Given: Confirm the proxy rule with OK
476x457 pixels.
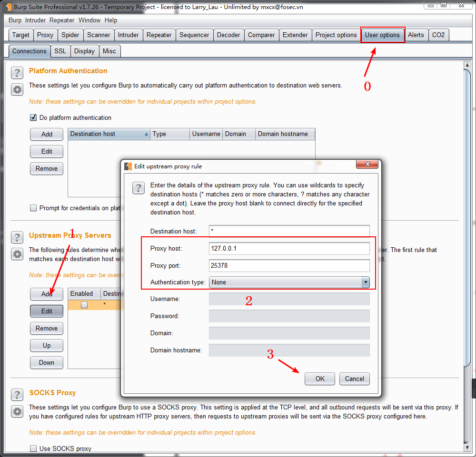Looking at the screenshot, I should point(320,379).
